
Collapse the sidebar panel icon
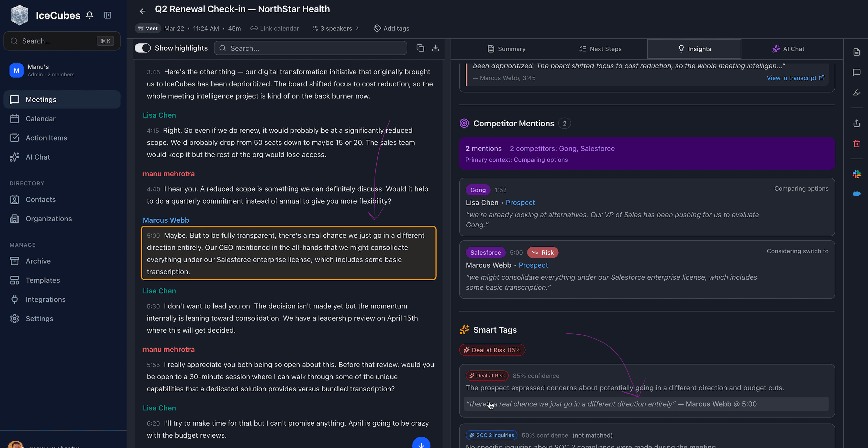107,15
